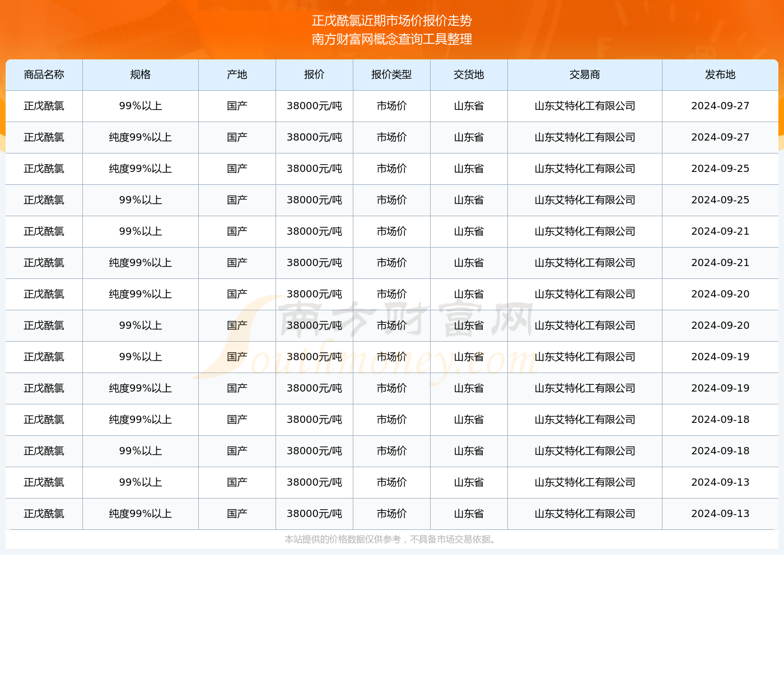Click price 38000元/吨 in 99%以上 2024-09-27 row

(x=315, y=106)
